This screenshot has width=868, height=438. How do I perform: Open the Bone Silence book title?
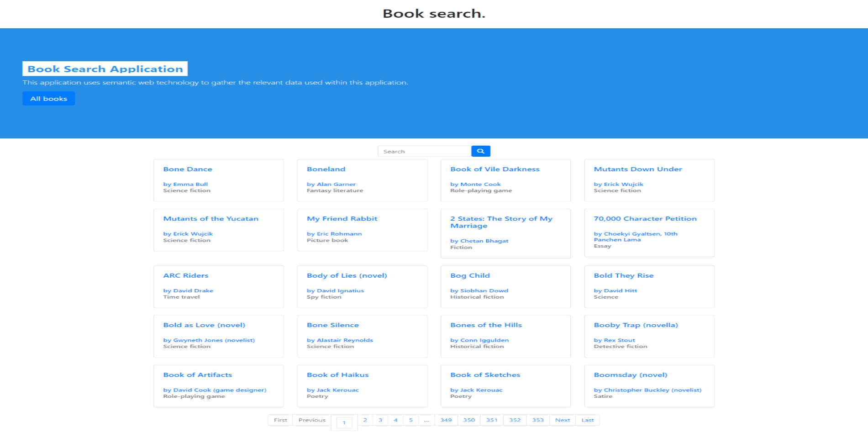pos(333,325)
